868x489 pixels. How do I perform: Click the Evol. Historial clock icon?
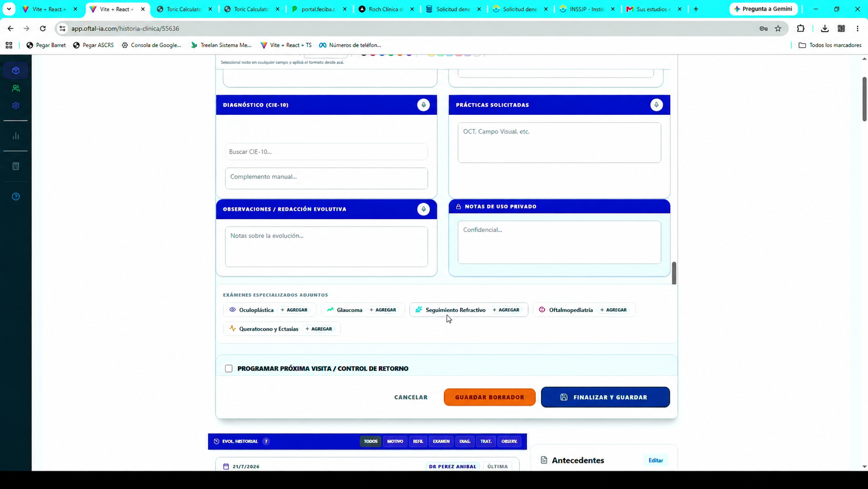216,441
